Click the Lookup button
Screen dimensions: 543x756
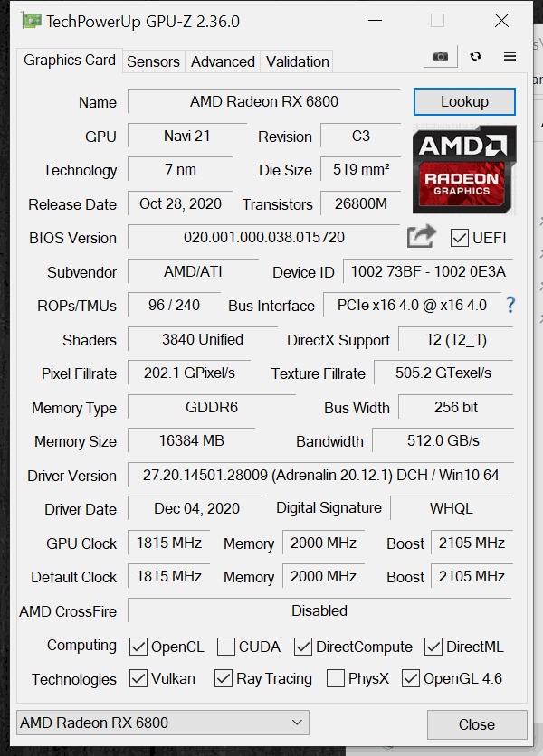(464, 101)
